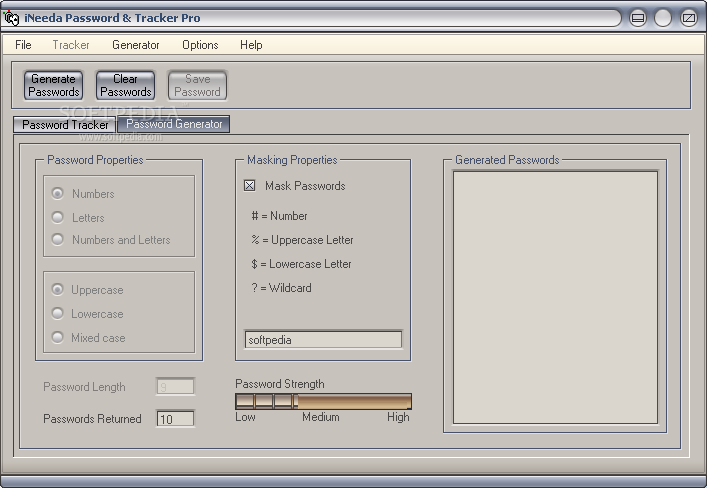Image resolution: width=707 pixels, height=488 pixels.
Task: Select the Uppercase radio button
Action: (58, 290)
